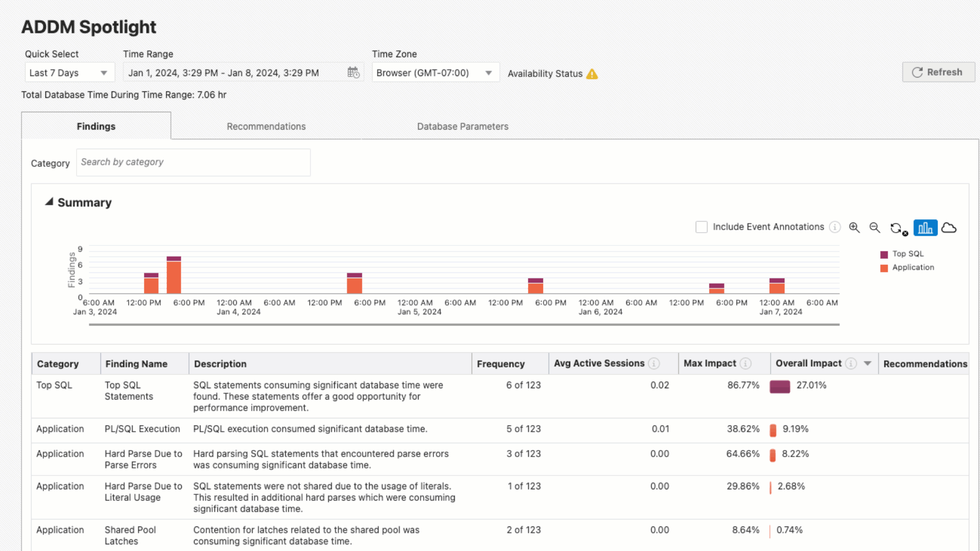Image resolution: width=980 pixels, height=551 pixels.
Task: Open the time range calendar picker
Action: 353,72
